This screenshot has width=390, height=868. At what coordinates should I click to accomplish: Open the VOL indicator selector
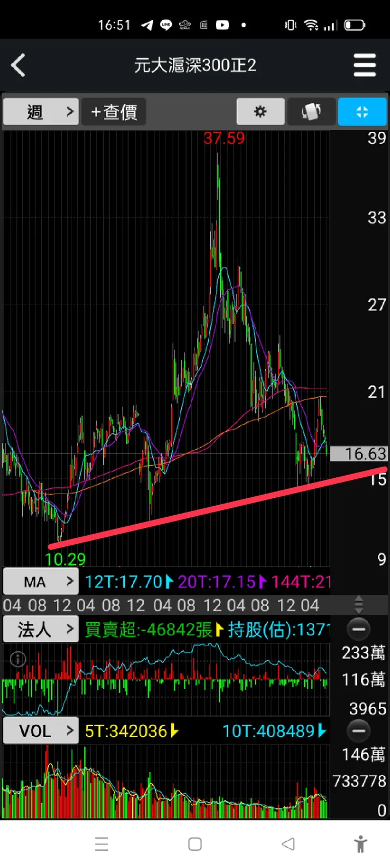pyautogui.click(x=41, y=731)
